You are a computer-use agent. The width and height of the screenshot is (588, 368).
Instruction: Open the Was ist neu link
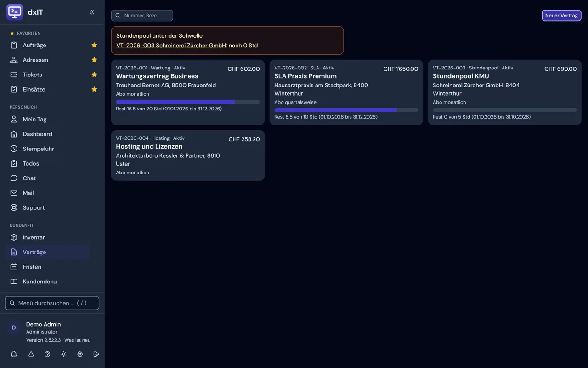tap(78, 340)
